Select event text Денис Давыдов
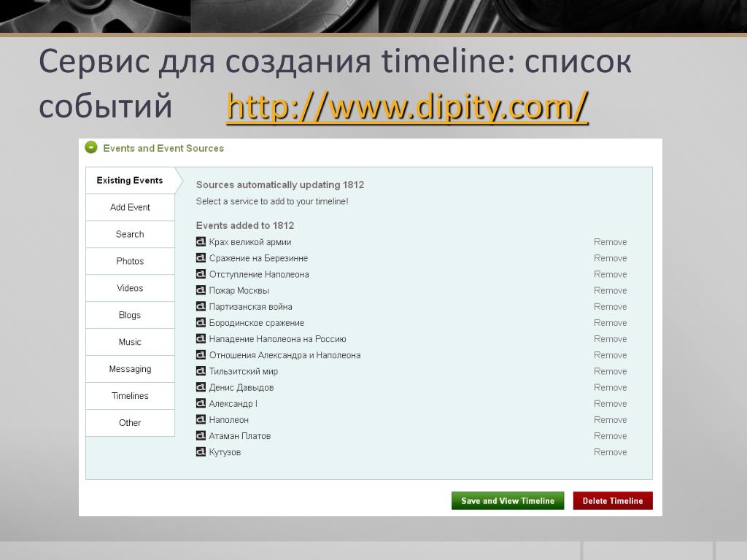This screenshot has width=747, height=560. (241, 388)
